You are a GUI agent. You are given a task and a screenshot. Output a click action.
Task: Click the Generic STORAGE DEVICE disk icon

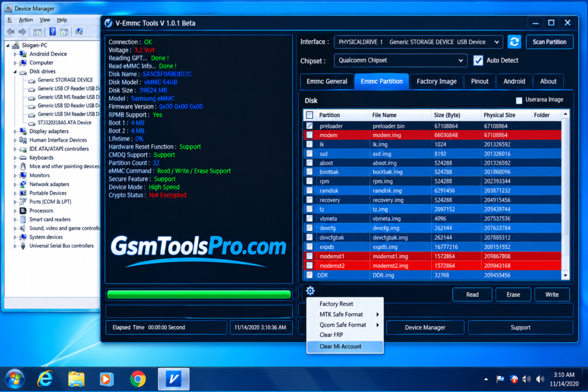pos(32,80)
